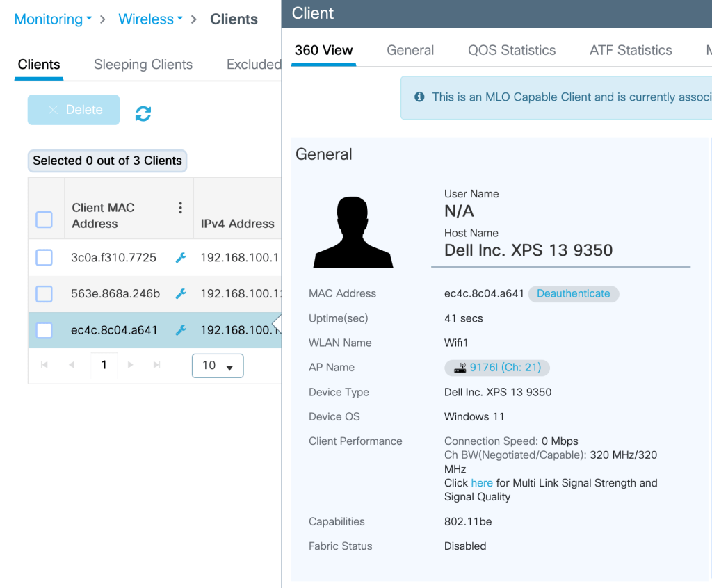
Task: Switch to the ATF Statistics tab
Action: click(631, 50)
